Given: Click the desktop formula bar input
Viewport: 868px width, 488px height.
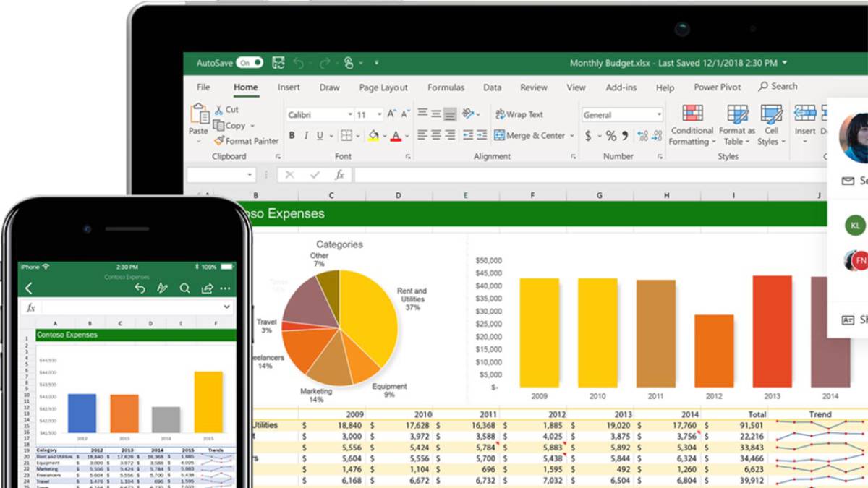Looking at the screenshot, I should tap(591, 174).
